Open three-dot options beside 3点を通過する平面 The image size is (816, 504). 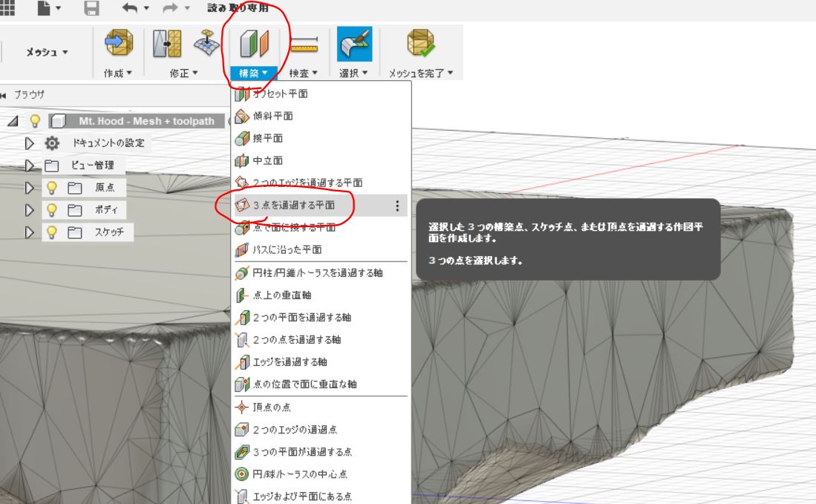tap(397, 206)
